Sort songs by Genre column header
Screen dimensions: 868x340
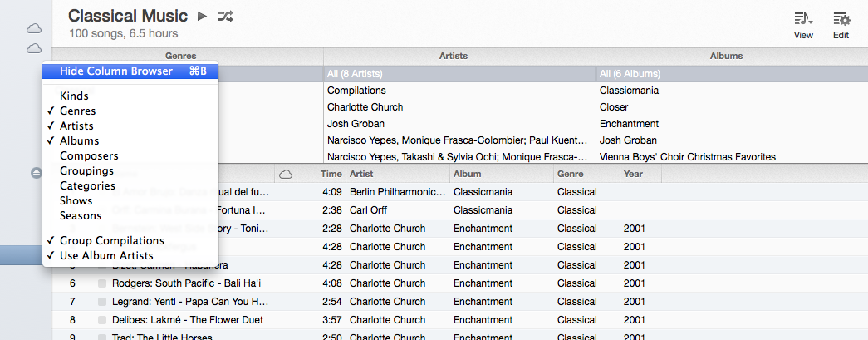[586, 174]
